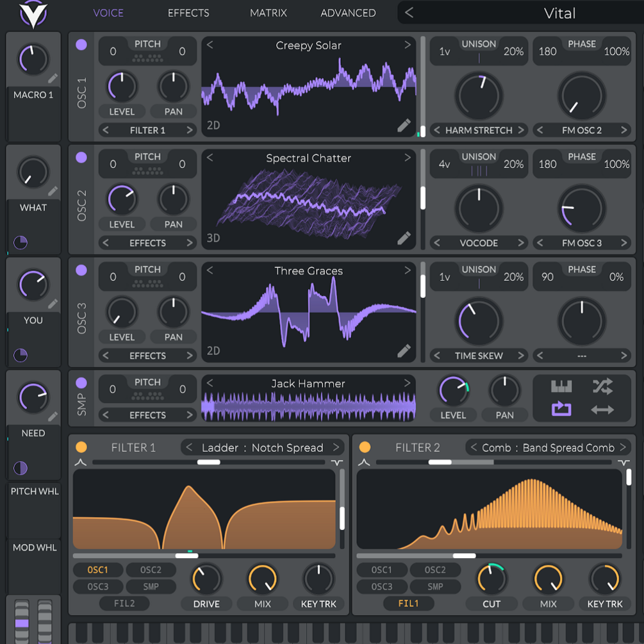Viewport: 644px width, 644px height.
Task: Click Filter 2 high-pass blend icon
Action: (624, 463)
